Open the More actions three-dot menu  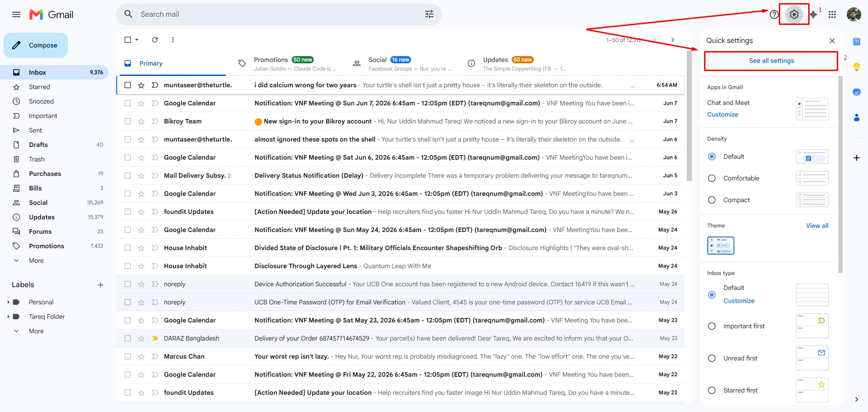click(173, 40)
